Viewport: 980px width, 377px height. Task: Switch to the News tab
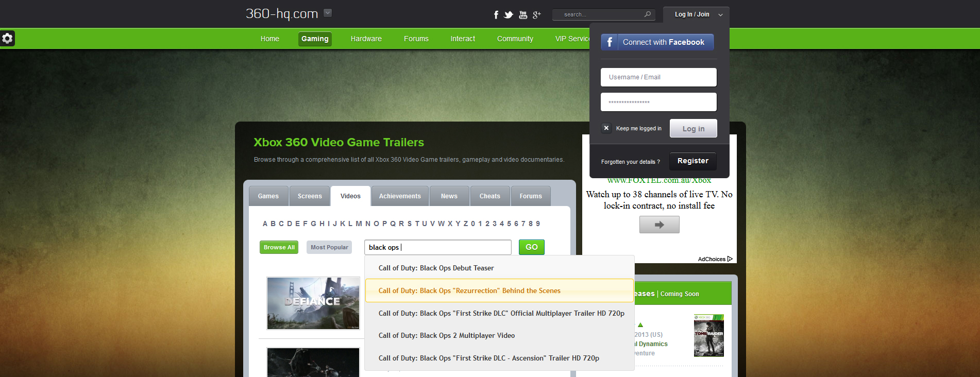(x=449, y=196)
